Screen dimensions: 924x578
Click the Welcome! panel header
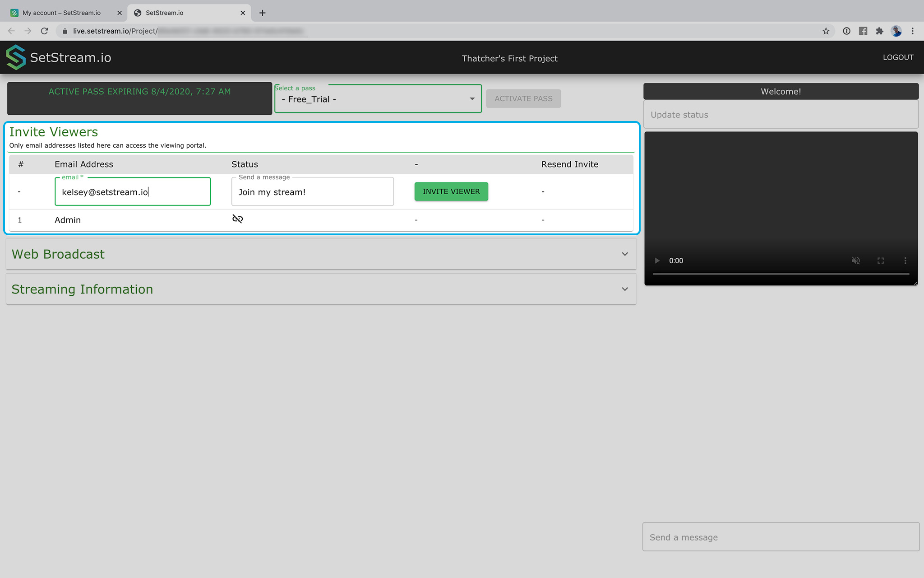[781, 91]
